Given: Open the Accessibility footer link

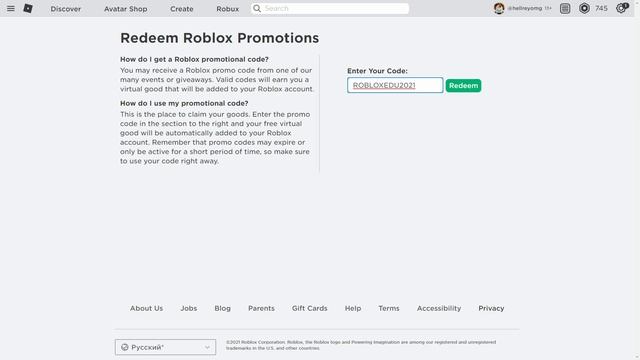Looking at the screenshot, I should point(439,308).
